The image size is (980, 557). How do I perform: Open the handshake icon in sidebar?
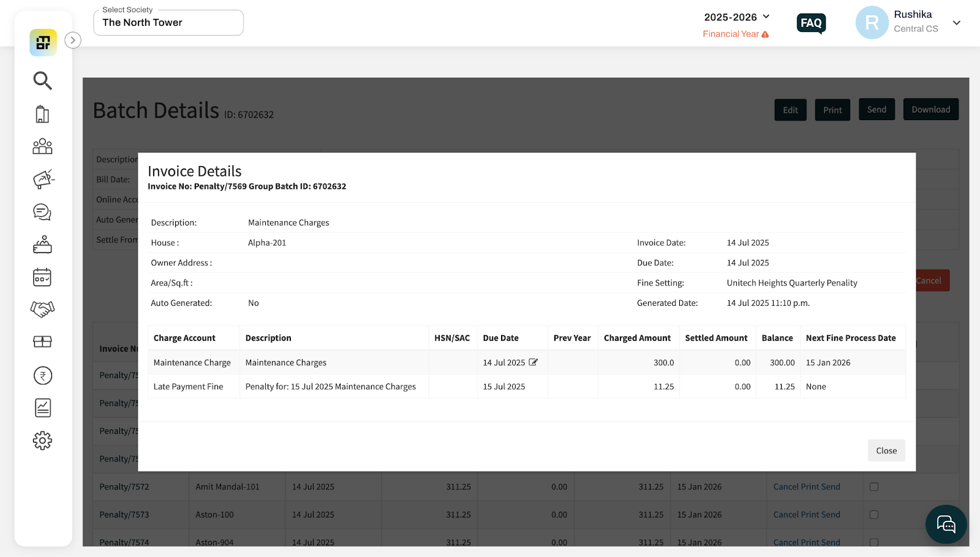click(42, 309)
